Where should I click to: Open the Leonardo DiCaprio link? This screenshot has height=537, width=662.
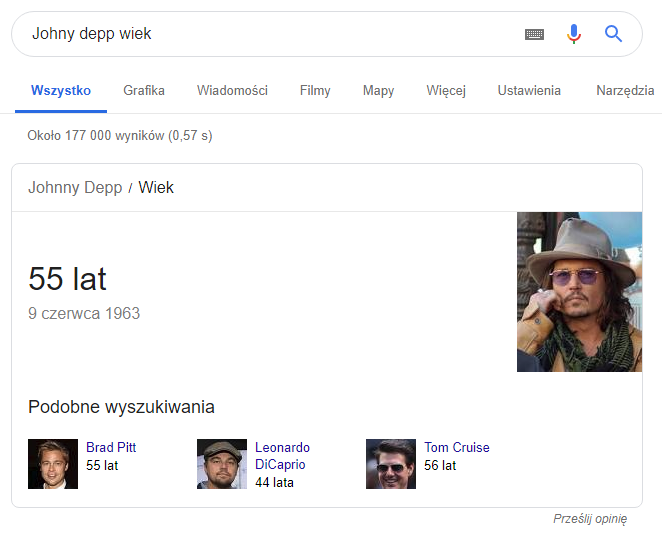(x=282, y=456)
